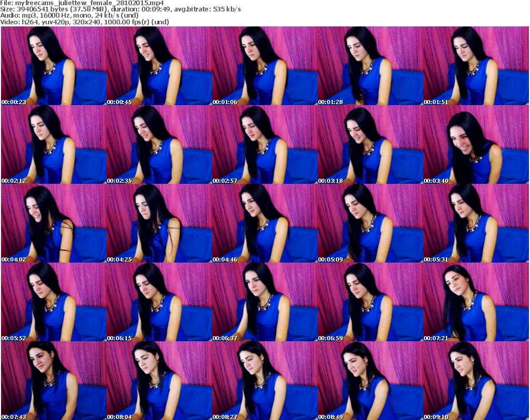Image resolution: width=530 pixels, height=420 pixels.
Task: Choose the 00:05:09 video frame
Action: [370, 223]
